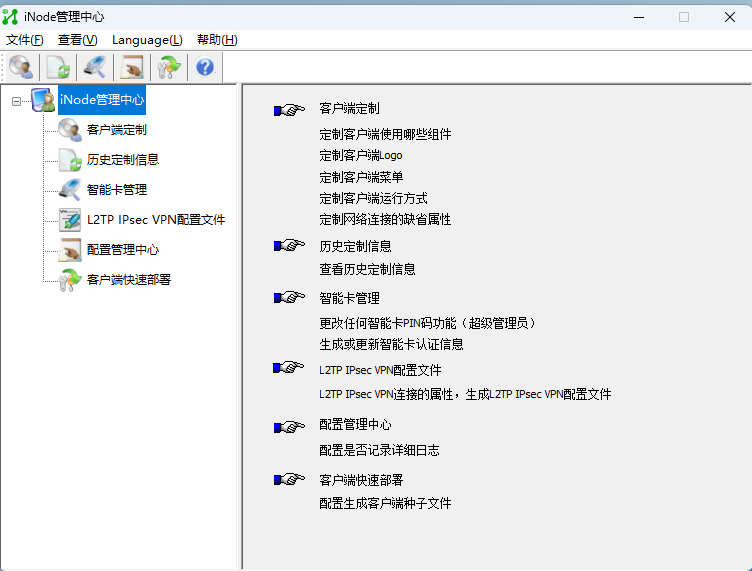
Task: Click the iNode管理中心 tree root computer icon
Action: (x=43, y=100)
